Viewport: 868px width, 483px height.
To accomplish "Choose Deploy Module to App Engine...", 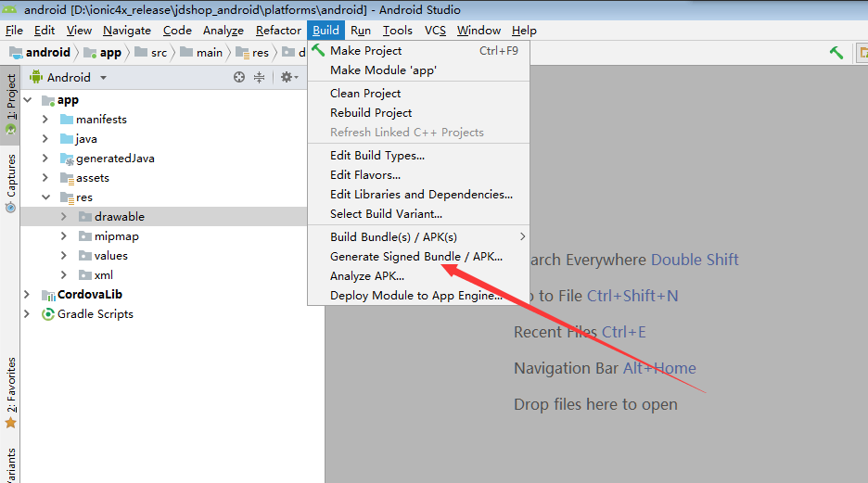I will pos(418,296).
